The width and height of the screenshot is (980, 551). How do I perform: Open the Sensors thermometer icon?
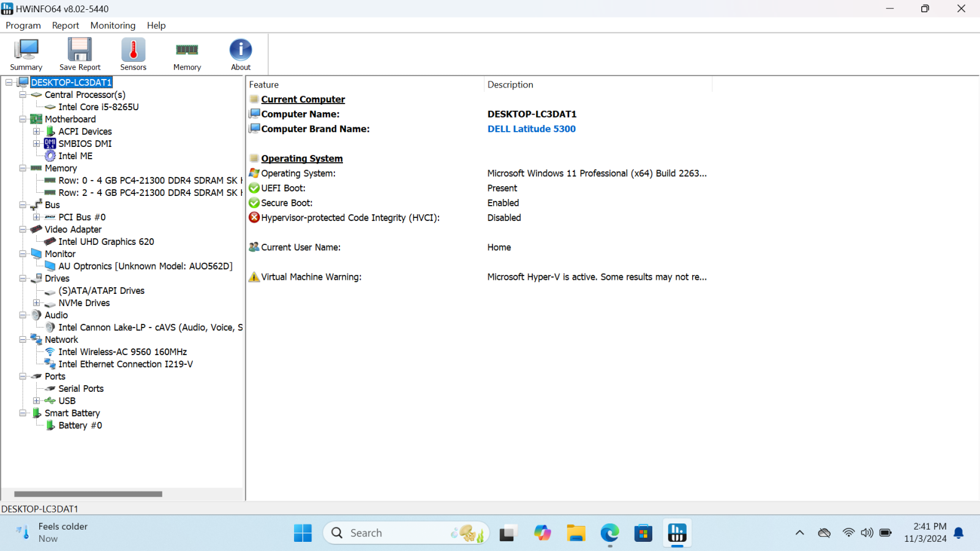click(133, 54)
